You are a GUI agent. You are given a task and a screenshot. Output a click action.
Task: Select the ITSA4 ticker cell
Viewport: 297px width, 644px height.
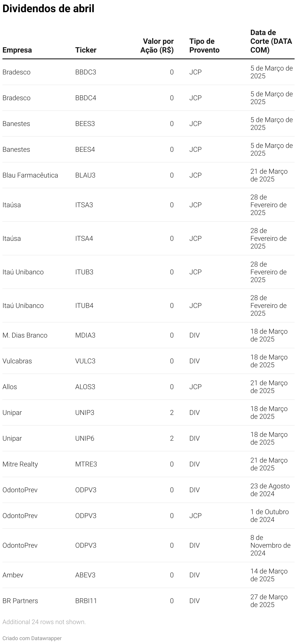point(84,239)
